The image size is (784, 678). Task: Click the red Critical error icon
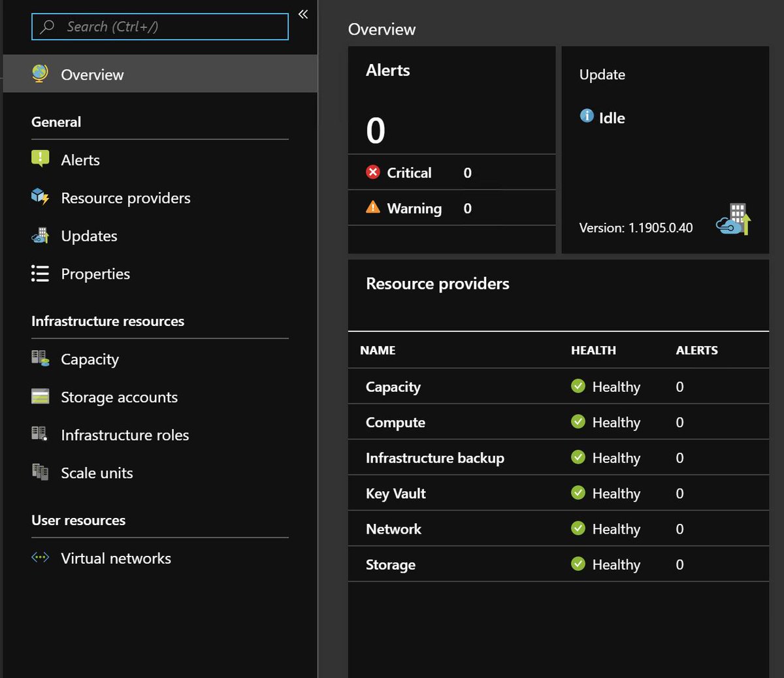pyautogui.click(x=373, y=172)
